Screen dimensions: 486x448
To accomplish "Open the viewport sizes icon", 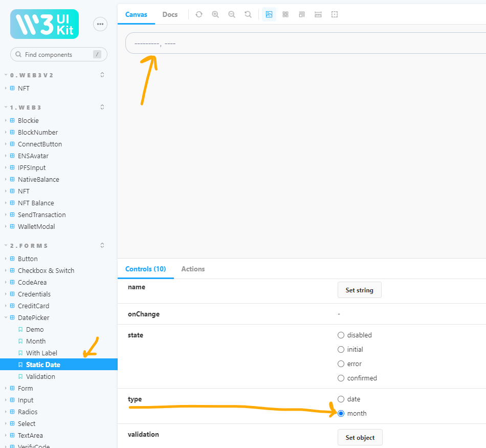I will tap(301, 14).
